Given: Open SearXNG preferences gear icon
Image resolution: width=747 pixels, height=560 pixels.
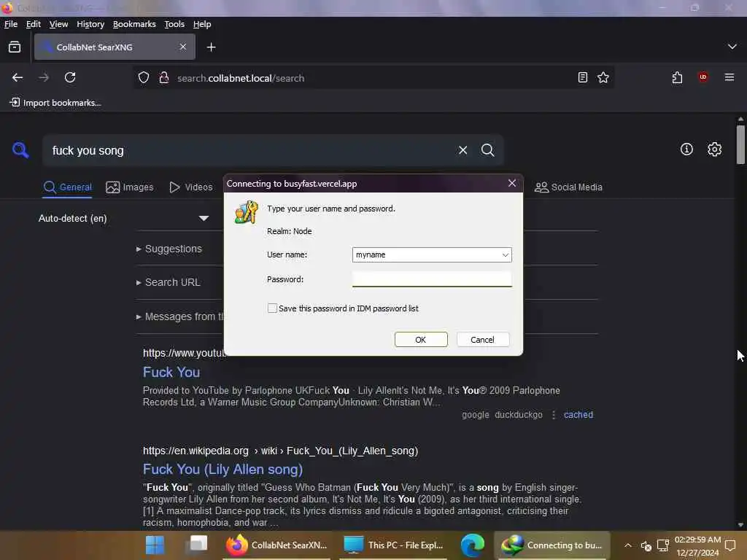Looking at the screenshot, I should coord(714,149).
